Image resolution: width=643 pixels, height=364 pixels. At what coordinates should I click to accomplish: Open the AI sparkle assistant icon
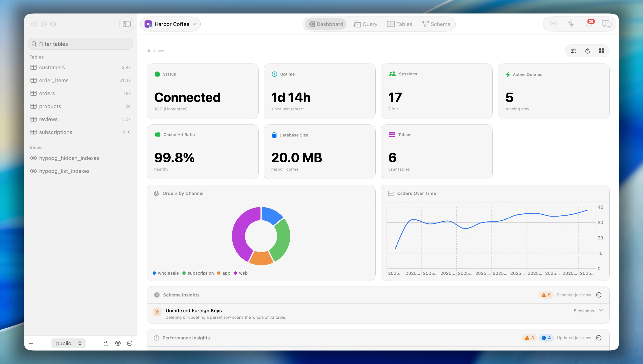tap(571, 24)
